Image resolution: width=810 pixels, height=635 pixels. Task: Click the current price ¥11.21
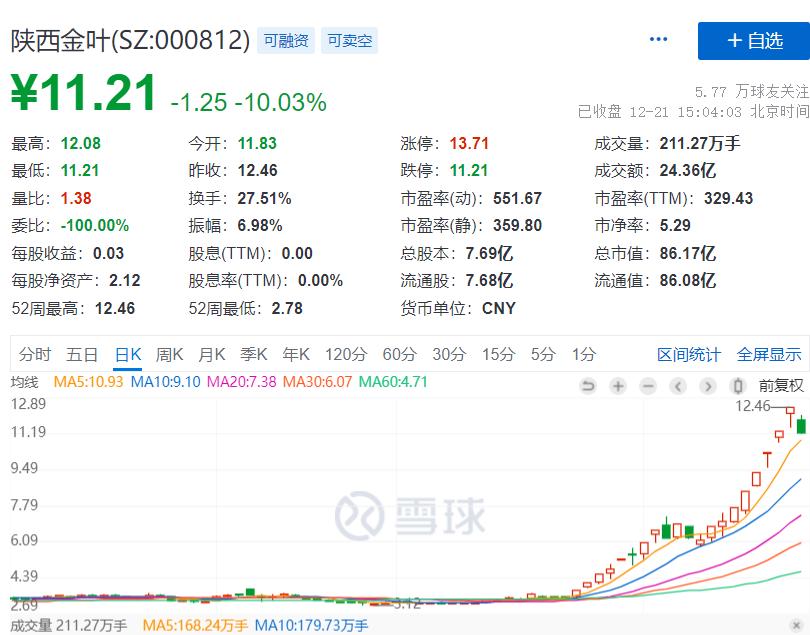pos(83,93)
